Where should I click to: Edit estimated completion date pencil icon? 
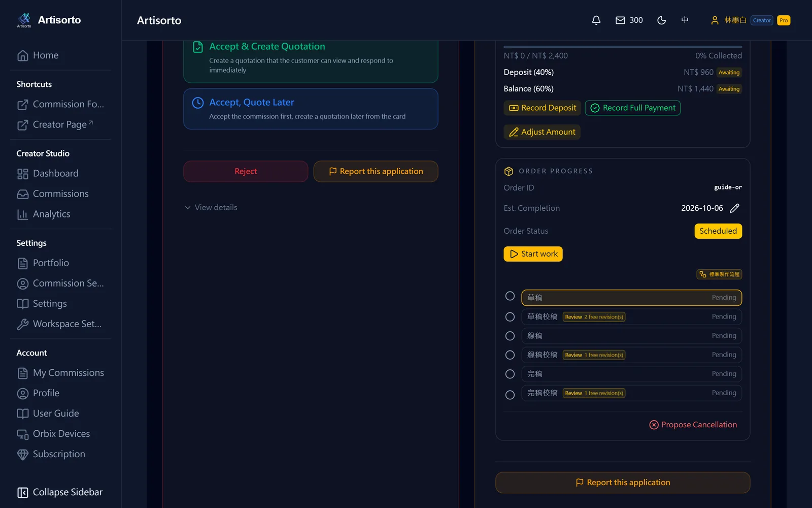coord(734,208)
